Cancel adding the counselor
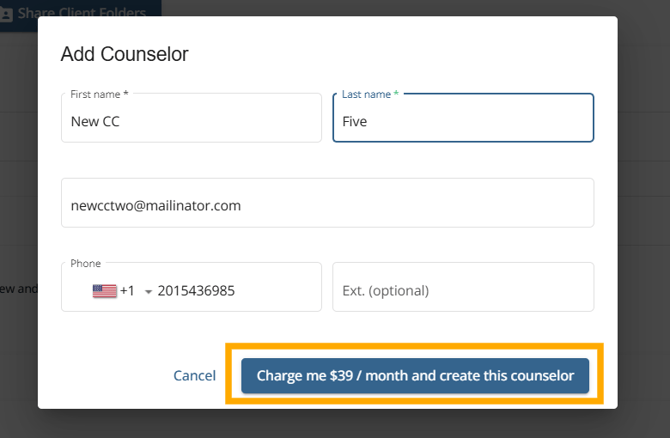Viewport: 670px width, 438px height. click(194, 376)
